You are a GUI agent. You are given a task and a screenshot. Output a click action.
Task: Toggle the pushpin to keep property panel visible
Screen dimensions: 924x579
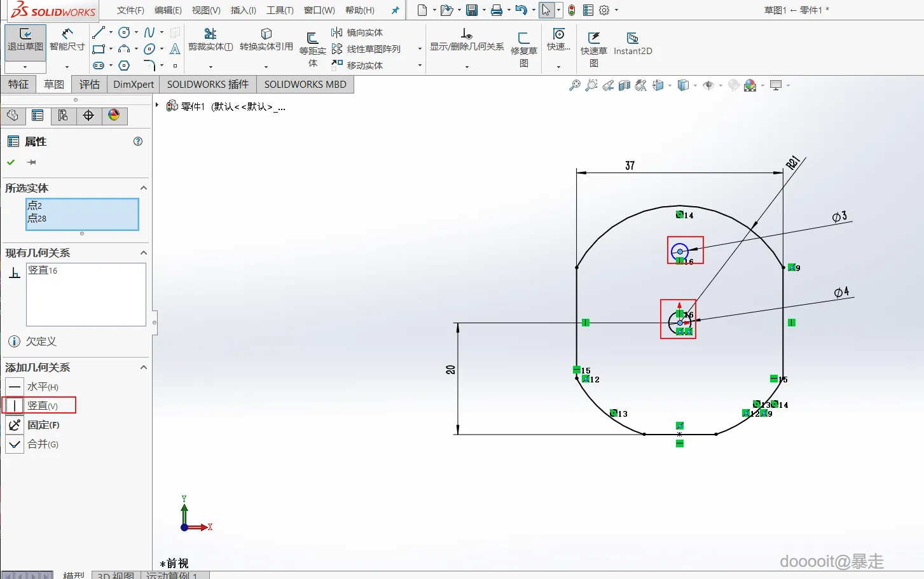(x=31, y=163)
